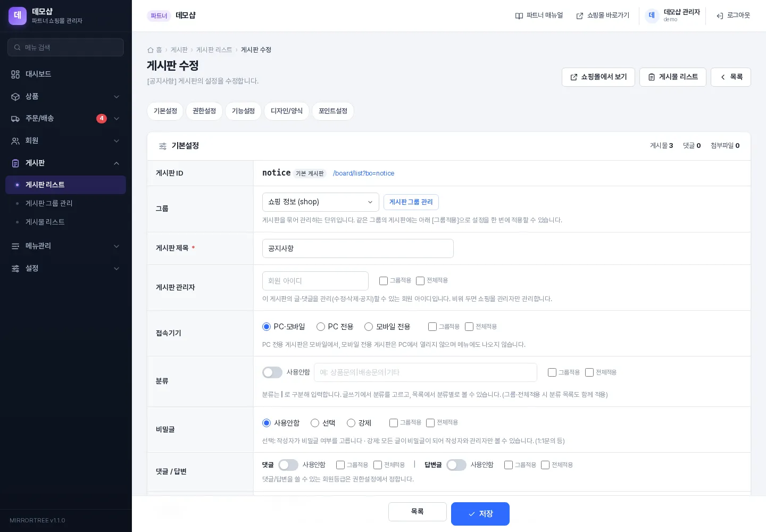Click the 회원 people icon

[x=15, y=141]
